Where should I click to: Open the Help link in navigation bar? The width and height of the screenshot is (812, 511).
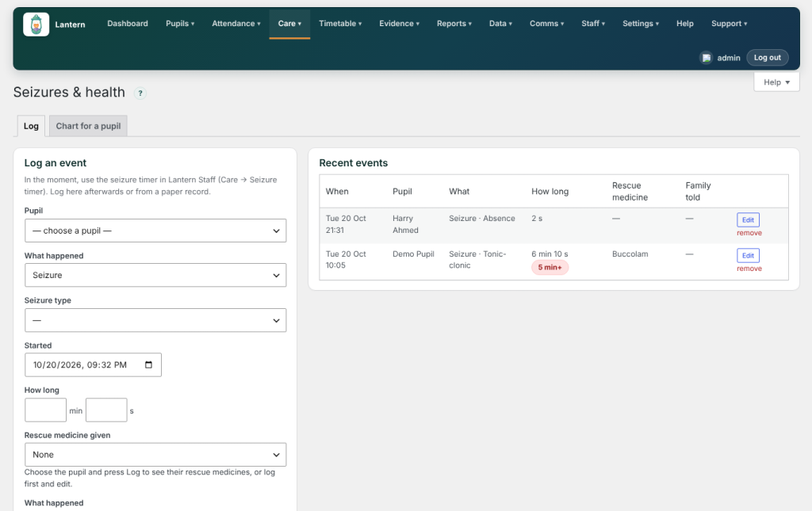(684, 23)
